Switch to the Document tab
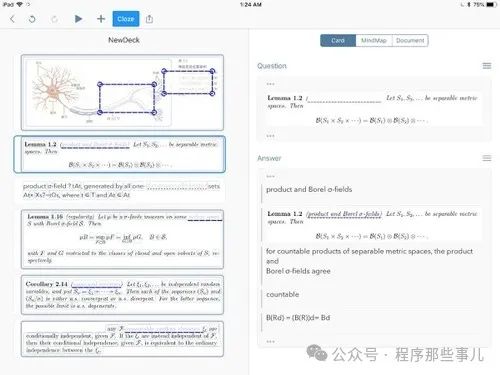The image size is (500, 375). pos(410,41)
